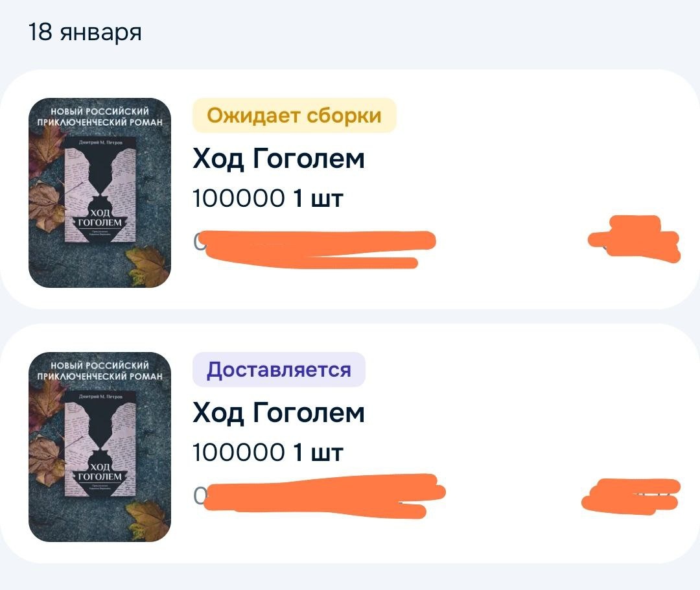
Task: Tap the yellow maple leaf on second cover image
Action: pos(146,521)
